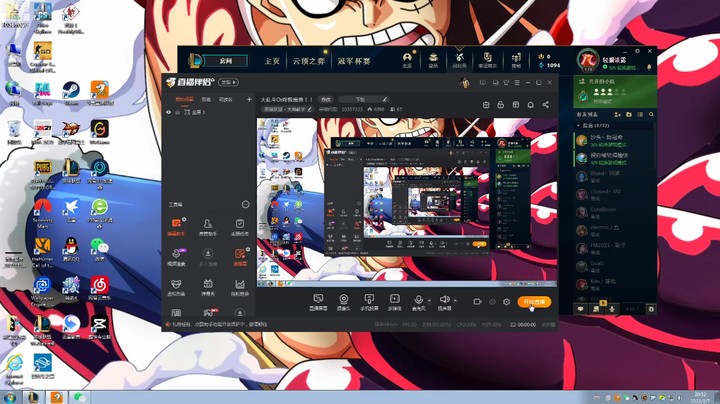Click the 修改 button beside stream title
This screenshot has height=404, width=720.
326,99
